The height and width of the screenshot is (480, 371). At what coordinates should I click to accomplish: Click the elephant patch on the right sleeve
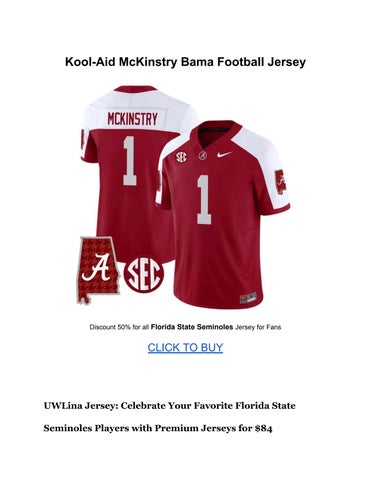(281, 182)
